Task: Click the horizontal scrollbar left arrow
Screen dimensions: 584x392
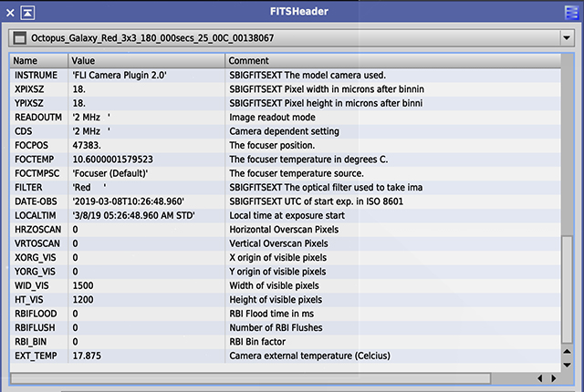Action: click(x=540, y=378)
